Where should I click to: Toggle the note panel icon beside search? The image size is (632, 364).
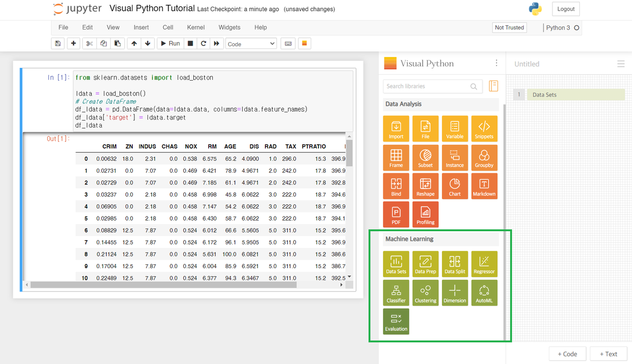tap(493, 86)
